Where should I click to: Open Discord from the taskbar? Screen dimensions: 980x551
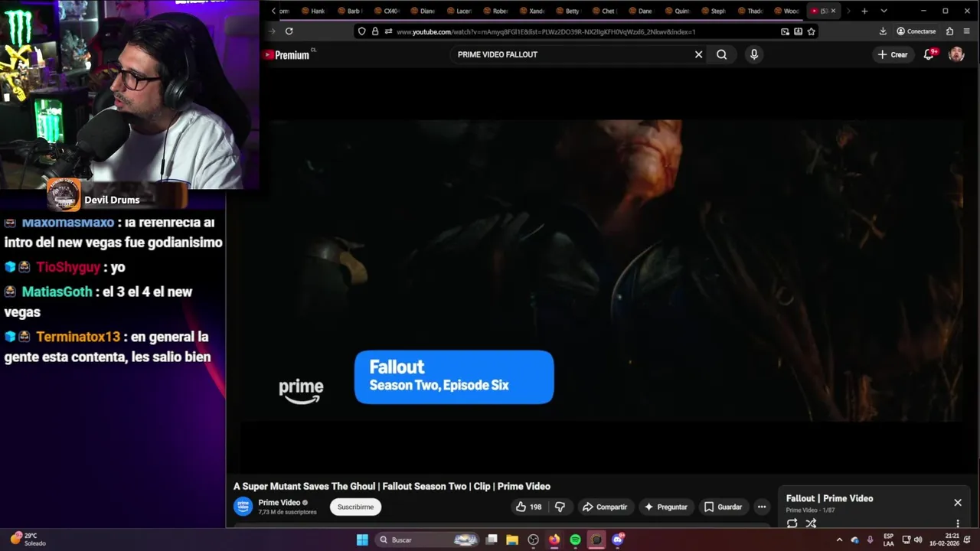[618, 540]
